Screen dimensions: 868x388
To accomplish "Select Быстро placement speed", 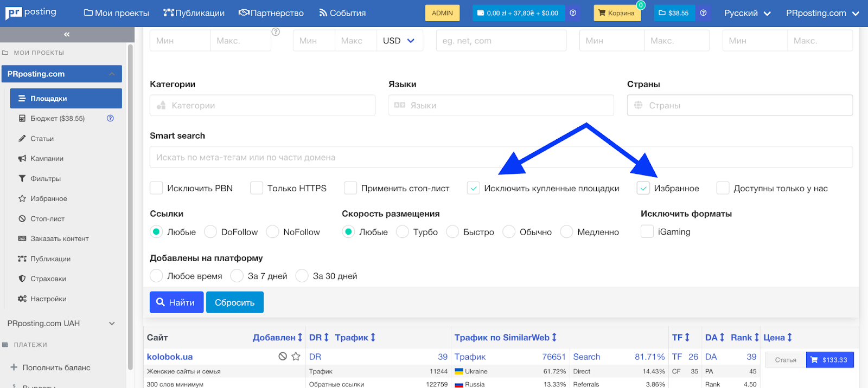I will click(x=452, y=231).
